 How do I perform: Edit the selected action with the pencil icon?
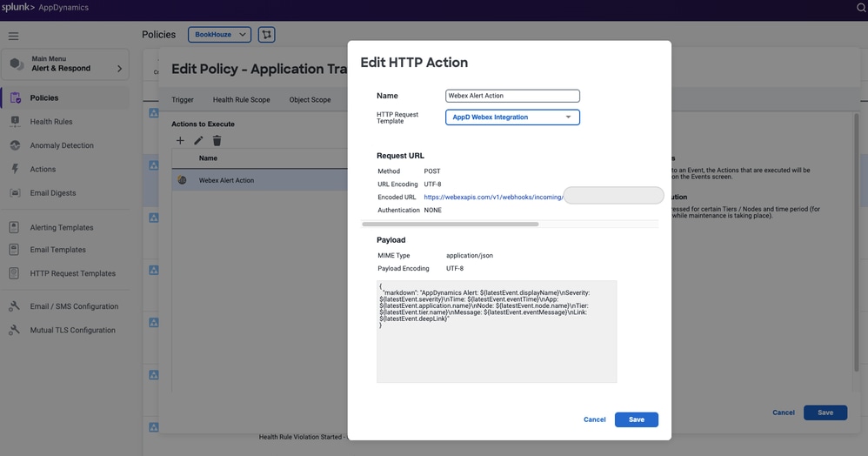pos(198,141)
